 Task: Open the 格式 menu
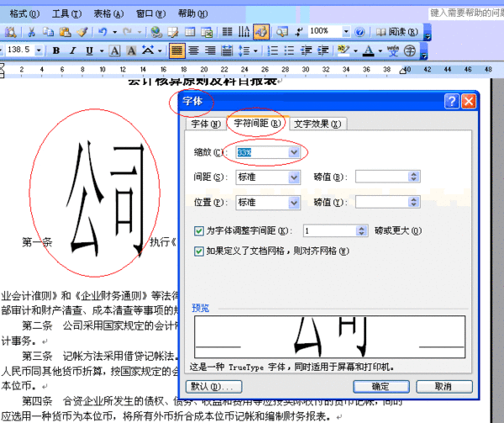[24, 13]
